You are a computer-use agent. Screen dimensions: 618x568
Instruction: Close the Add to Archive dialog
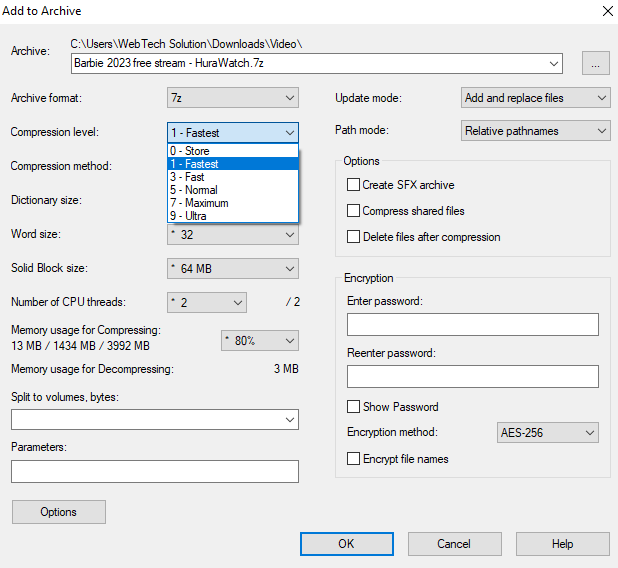[x=607, y=11]
